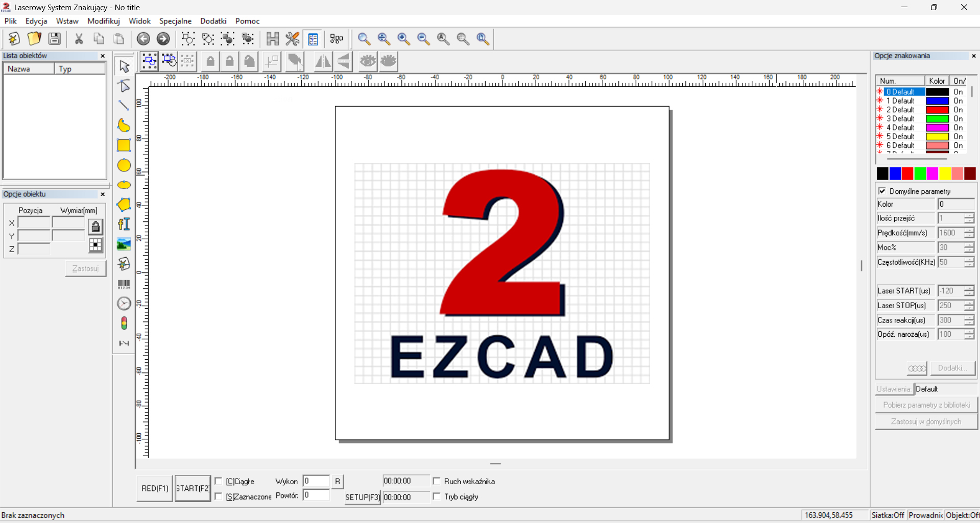Click the Redo right arrow icon

(163, 39)
